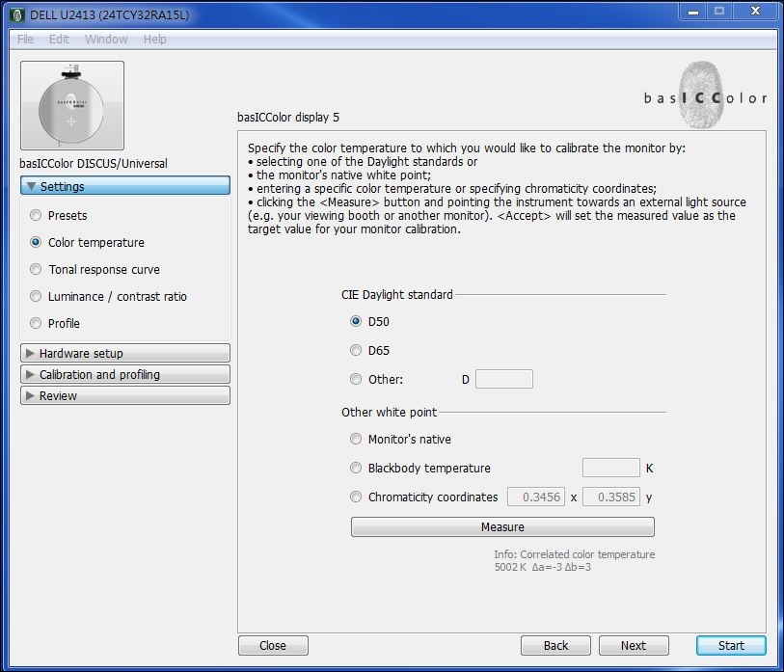
Task: Click the Measure button
Action: point(502,527)
